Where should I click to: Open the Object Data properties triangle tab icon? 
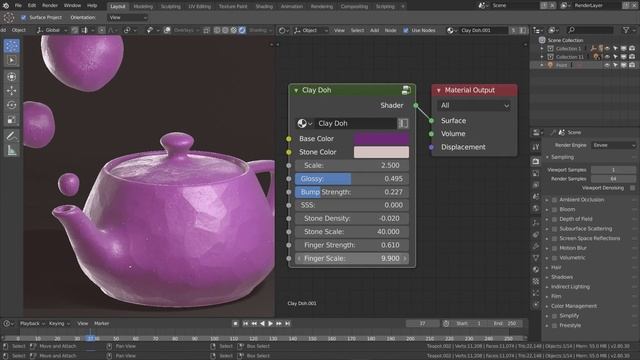(536, 258)
